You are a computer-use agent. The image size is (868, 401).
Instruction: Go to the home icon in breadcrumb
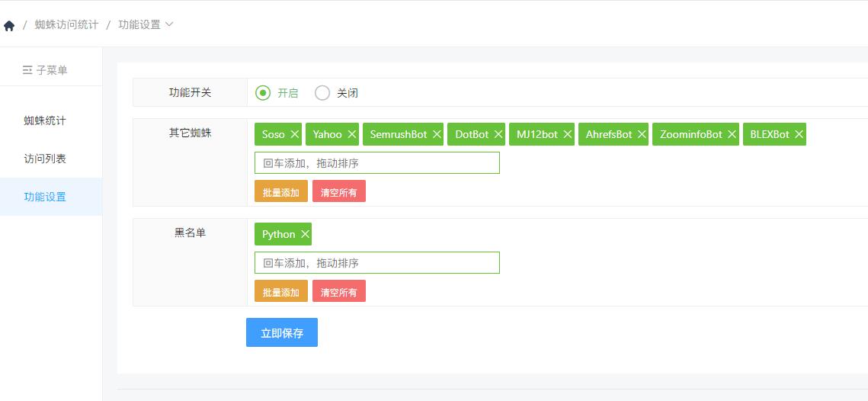tap(9, 25)
